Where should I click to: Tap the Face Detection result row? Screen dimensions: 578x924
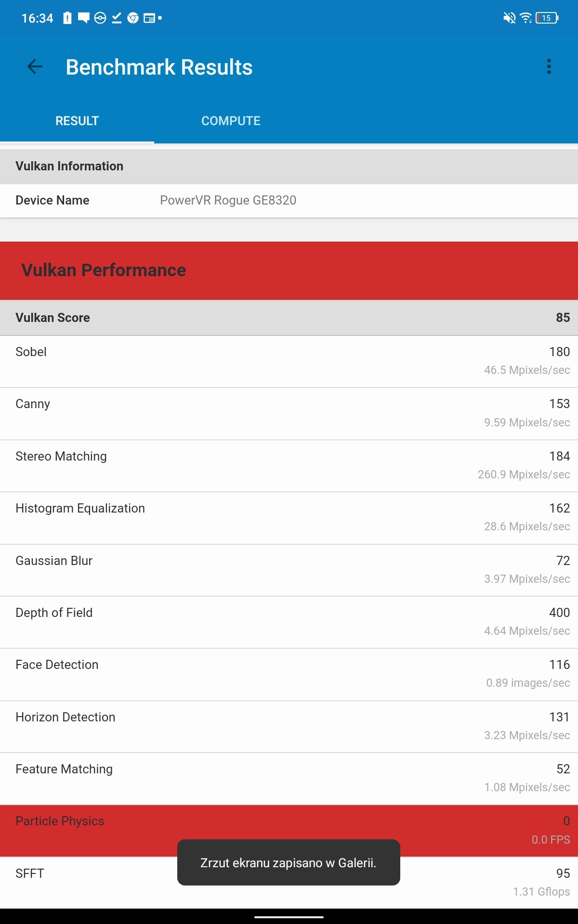tap(289, 674)
